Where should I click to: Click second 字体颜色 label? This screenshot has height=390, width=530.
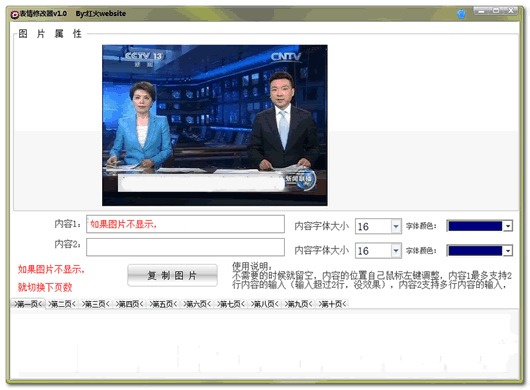421,250
